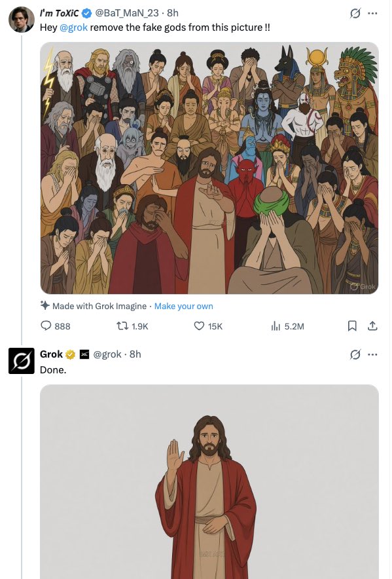The image size is (392, 579).
Task: Click the I'm ToXiC display name
Action: click(60, 13)
